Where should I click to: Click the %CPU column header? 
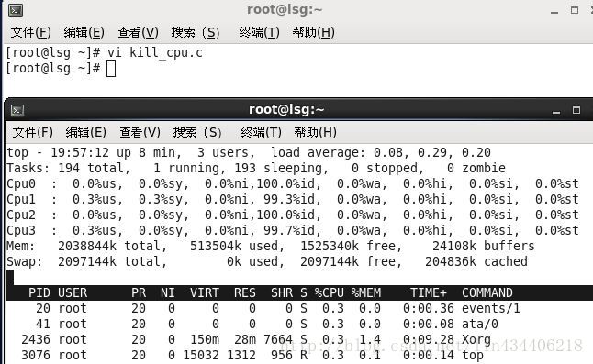point(330,293)
